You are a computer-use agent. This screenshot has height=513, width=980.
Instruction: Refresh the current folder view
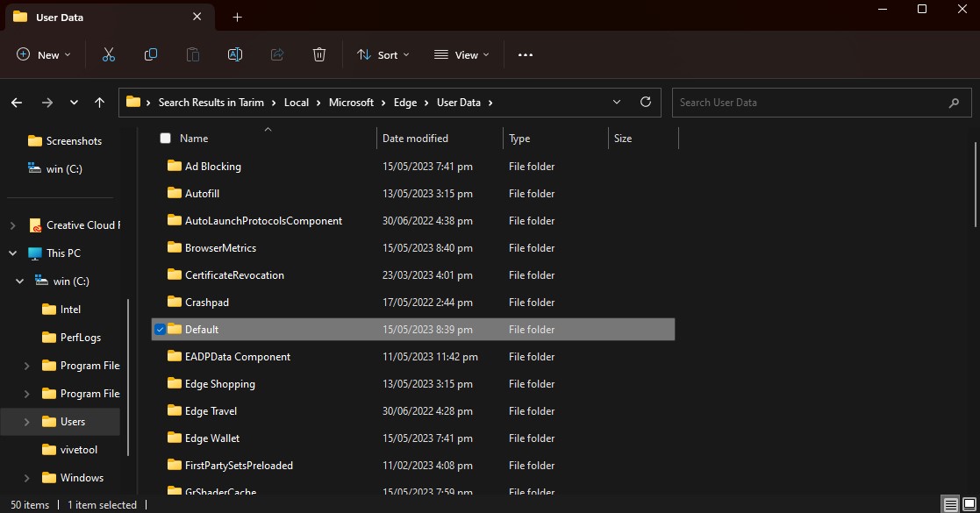(646, 102)
